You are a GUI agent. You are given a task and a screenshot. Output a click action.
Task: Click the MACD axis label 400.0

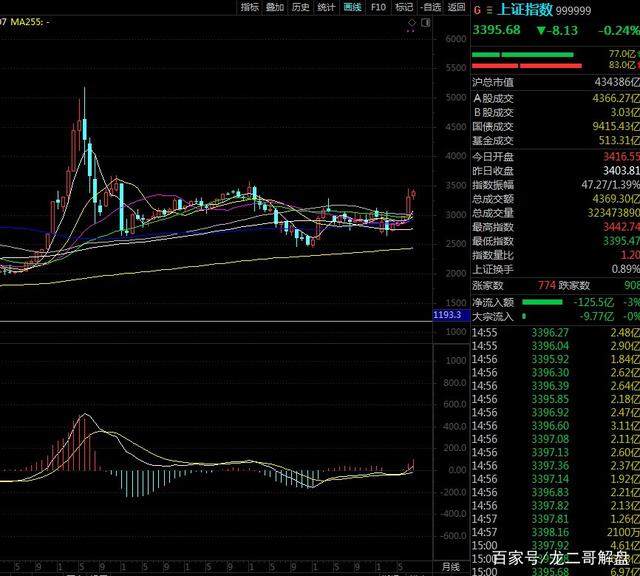[454, 426]
